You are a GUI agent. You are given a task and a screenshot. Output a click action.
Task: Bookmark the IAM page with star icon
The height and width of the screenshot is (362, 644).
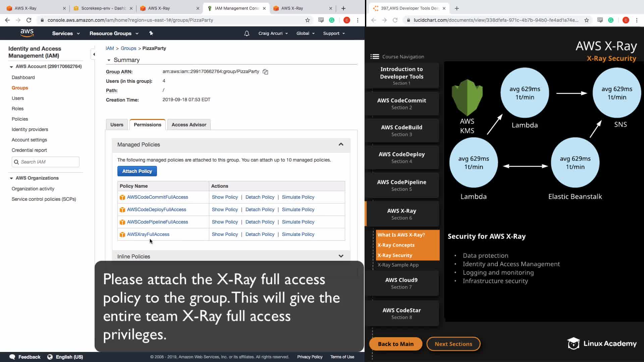pyautogui.click(x=307, y=20)
